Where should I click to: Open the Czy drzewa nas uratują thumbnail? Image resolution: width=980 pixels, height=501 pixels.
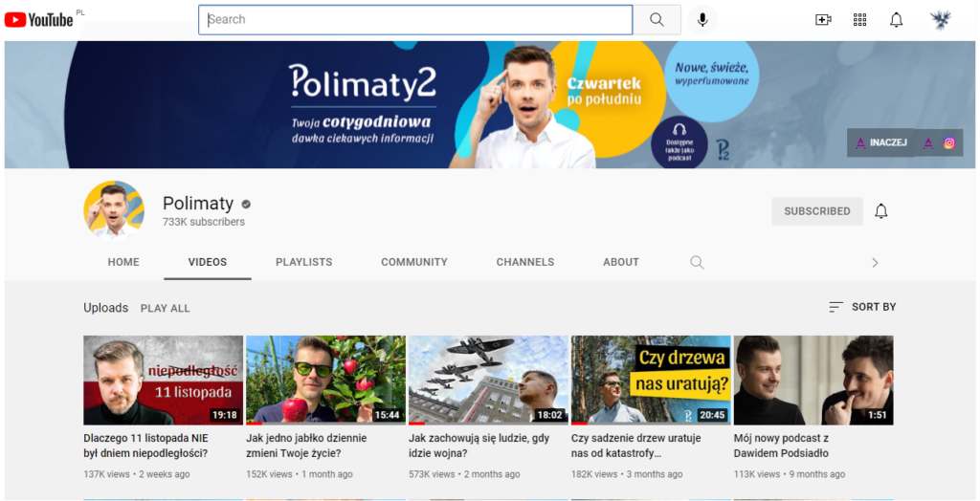pyautogui.click(x=651, y=381)
